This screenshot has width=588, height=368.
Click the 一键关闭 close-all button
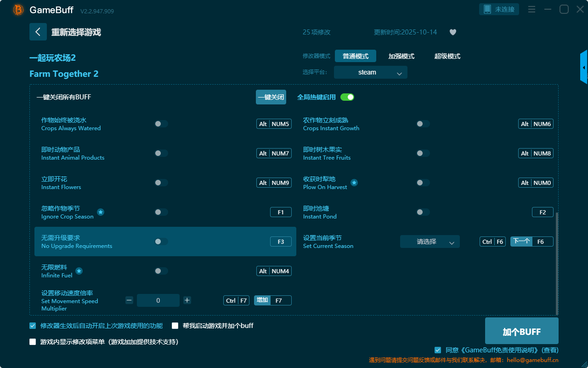[271, 97]
